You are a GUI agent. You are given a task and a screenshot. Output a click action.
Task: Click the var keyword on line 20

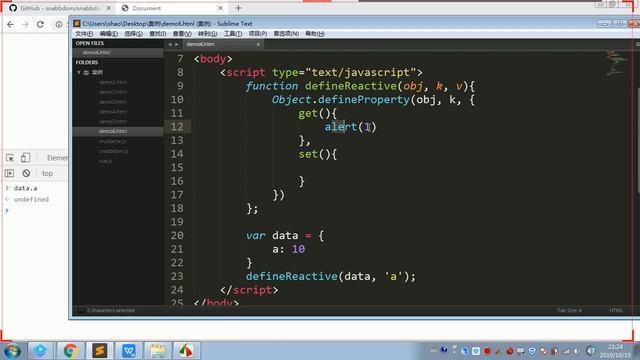pos(256,236)
